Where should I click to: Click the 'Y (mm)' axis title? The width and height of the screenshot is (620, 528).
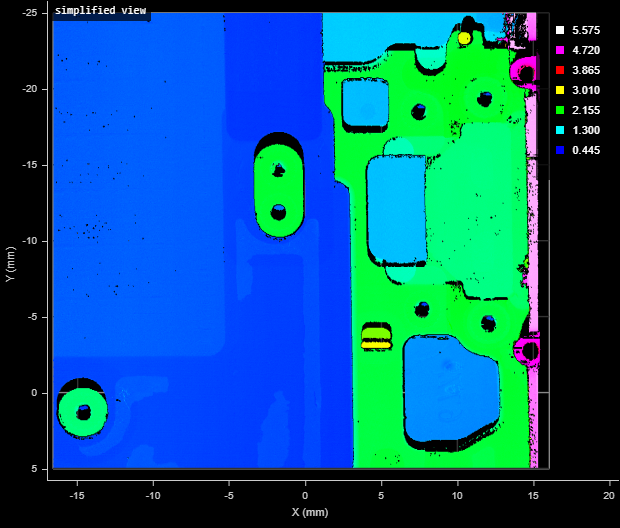click(x=11, y=265)
